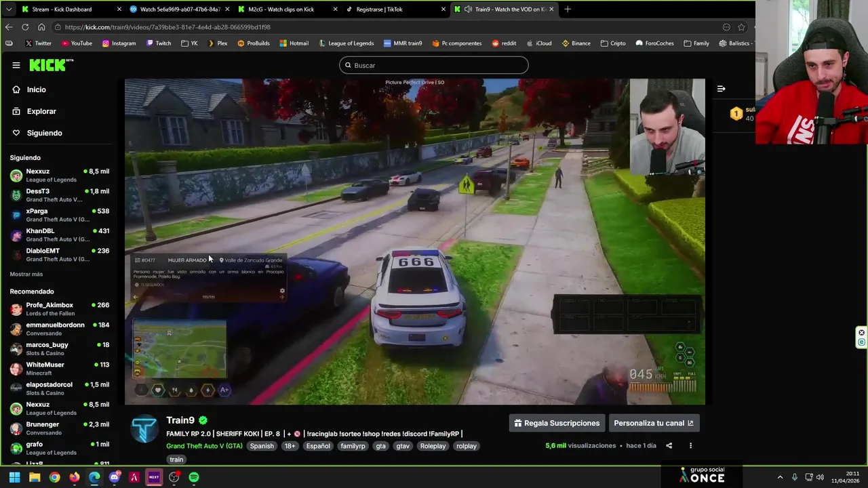Open KhanDBL channel in following list
The height and width of the screenshot is (488, 868).
click(x=60, y=235)
